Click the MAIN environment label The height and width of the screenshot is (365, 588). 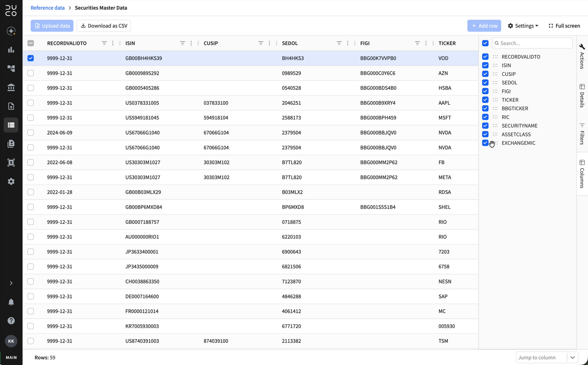point(11,358)
